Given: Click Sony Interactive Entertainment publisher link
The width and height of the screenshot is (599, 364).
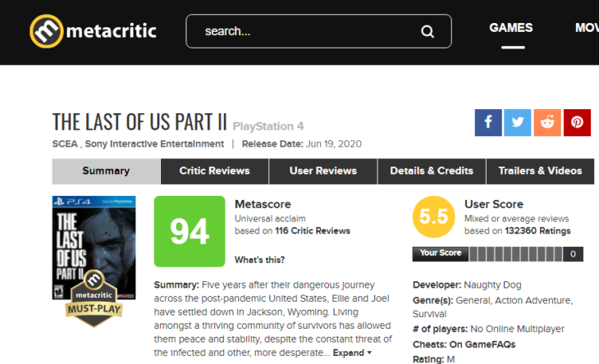Looking at the screenshot, I should click(x=154, y=143).
